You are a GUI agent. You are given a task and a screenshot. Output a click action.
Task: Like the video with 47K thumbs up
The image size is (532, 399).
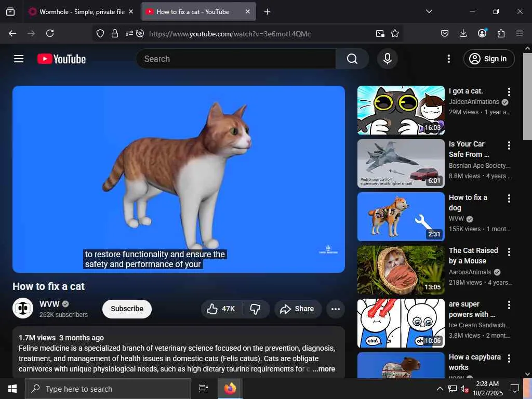[221, 309]
